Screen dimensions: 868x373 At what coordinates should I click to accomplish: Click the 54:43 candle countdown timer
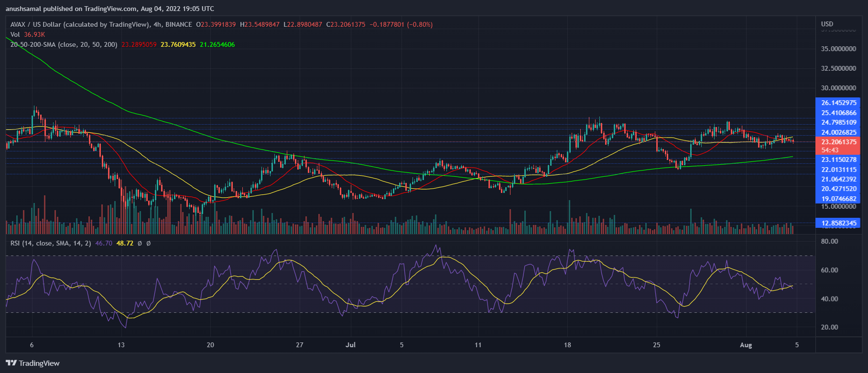830,150
